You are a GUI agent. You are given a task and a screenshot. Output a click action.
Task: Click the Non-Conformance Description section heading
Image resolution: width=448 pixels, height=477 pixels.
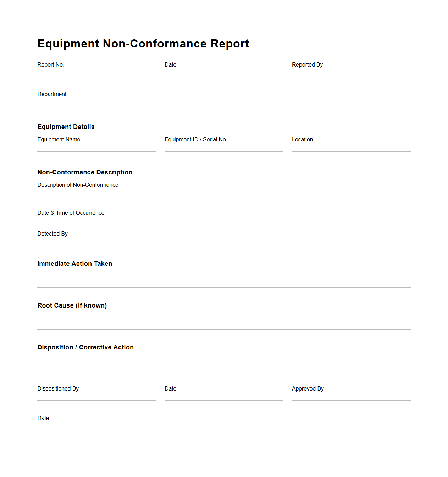pyautogui.click(x=85, y=172)
